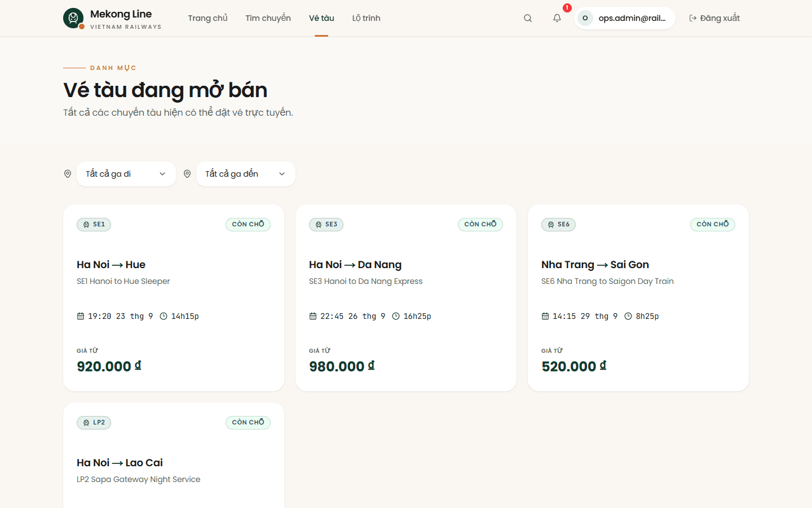Open the 'Ha Noi → Hue' ticket card title

coord(111,265)
